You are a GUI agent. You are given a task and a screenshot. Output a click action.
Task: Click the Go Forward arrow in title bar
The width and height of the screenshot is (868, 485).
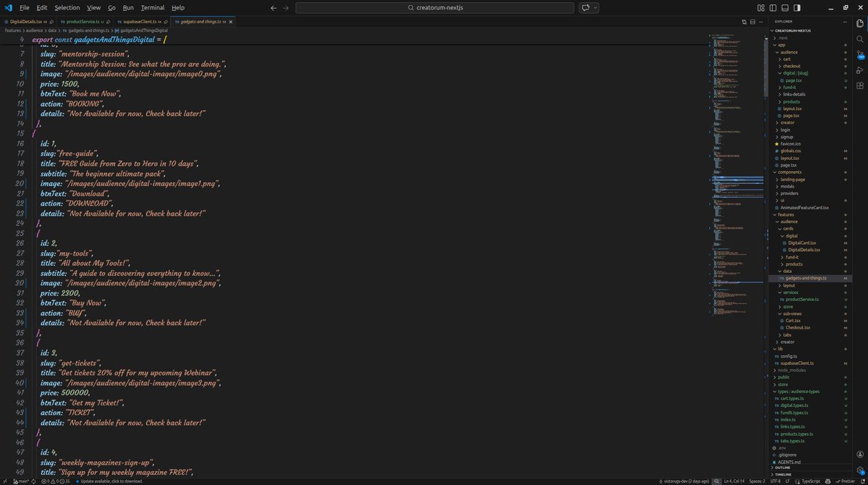pos(286,7)
